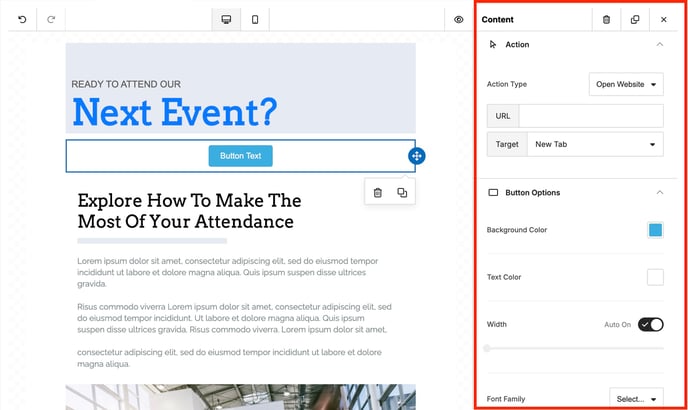Open the Text Color swatch
The image size is (688, 410).
point(655,277)
